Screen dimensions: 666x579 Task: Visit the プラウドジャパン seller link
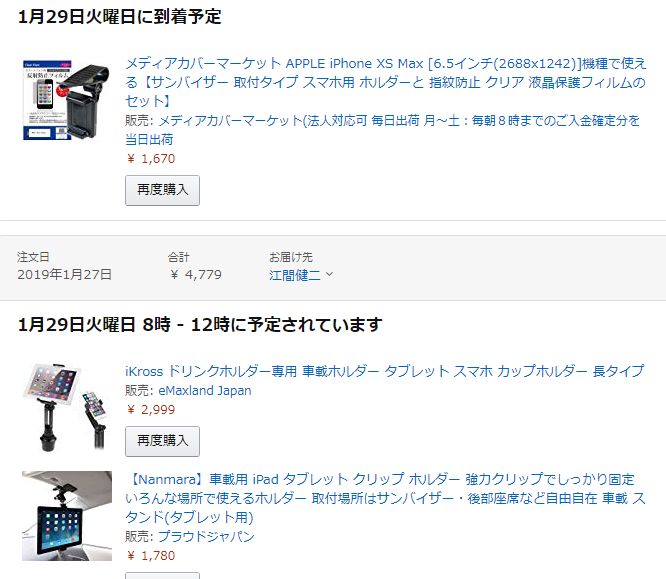coord(206,537)
